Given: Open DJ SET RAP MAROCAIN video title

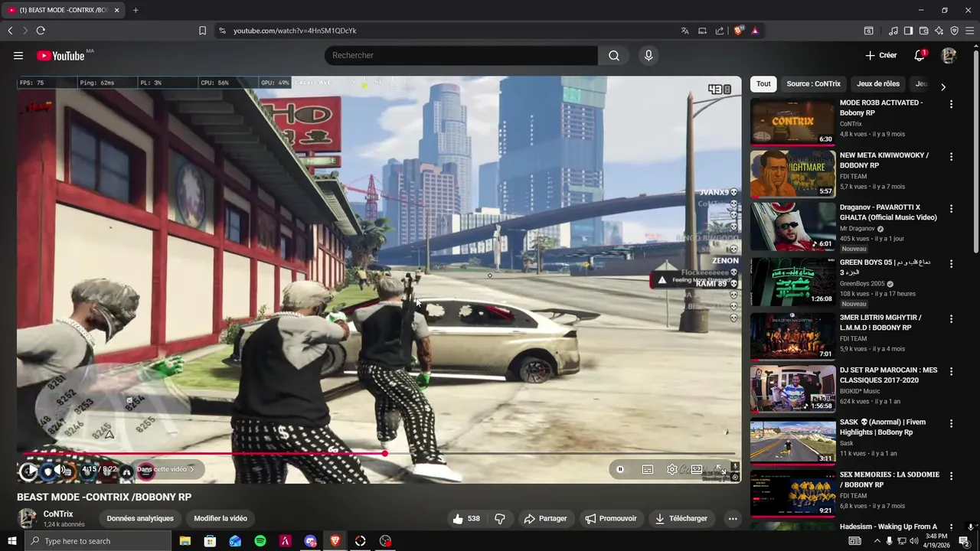Looking at the screenshot, I should (x=888, y=375).
